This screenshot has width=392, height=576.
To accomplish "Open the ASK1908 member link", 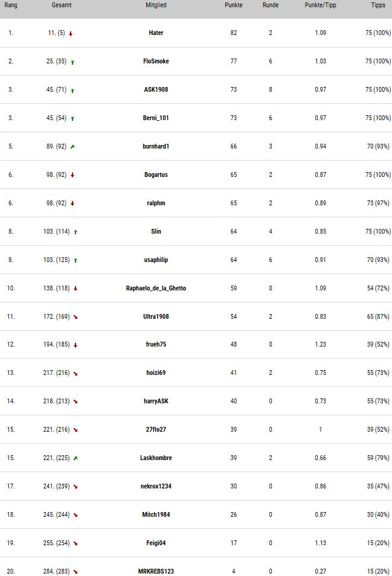I will coord(156,89).
